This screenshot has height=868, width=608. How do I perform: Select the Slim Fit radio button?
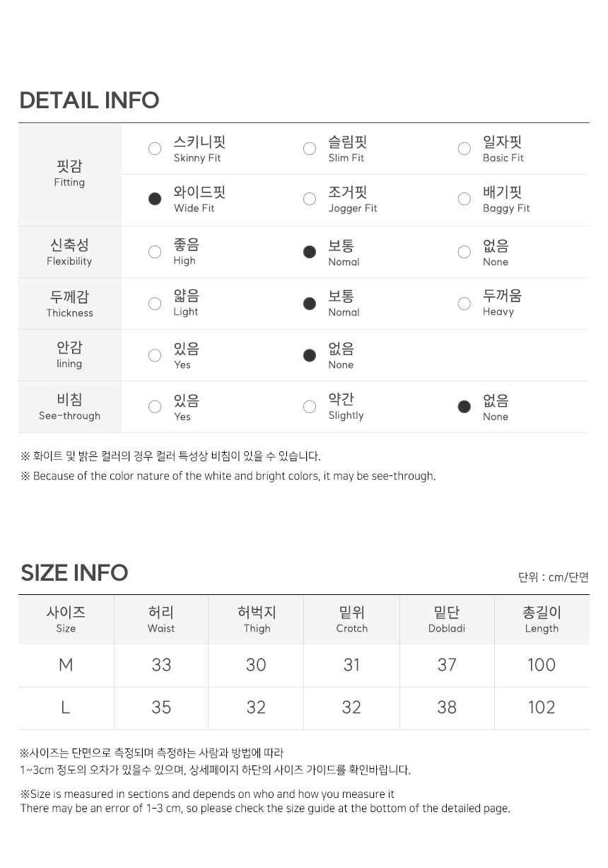(310, 149)
